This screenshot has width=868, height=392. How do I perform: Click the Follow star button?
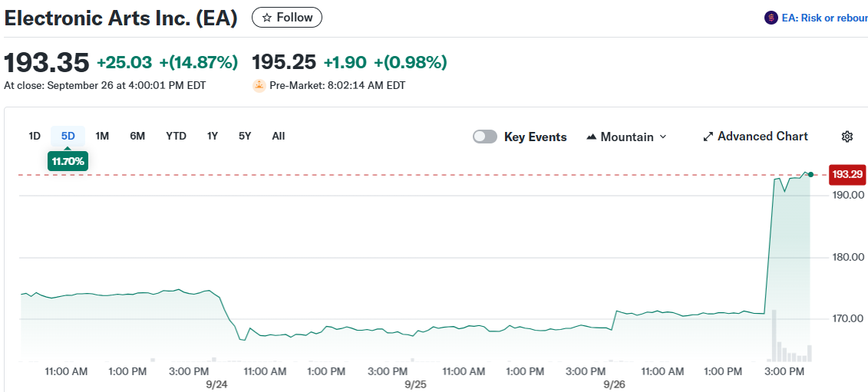[x=287, y=18]
